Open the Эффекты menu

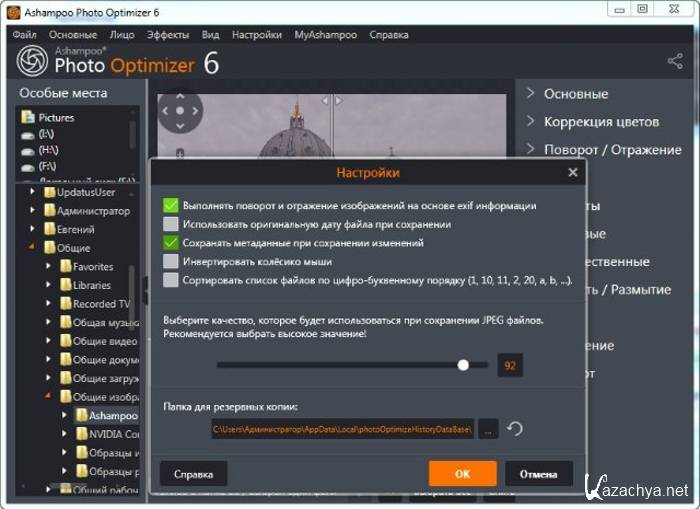[167, 34]
